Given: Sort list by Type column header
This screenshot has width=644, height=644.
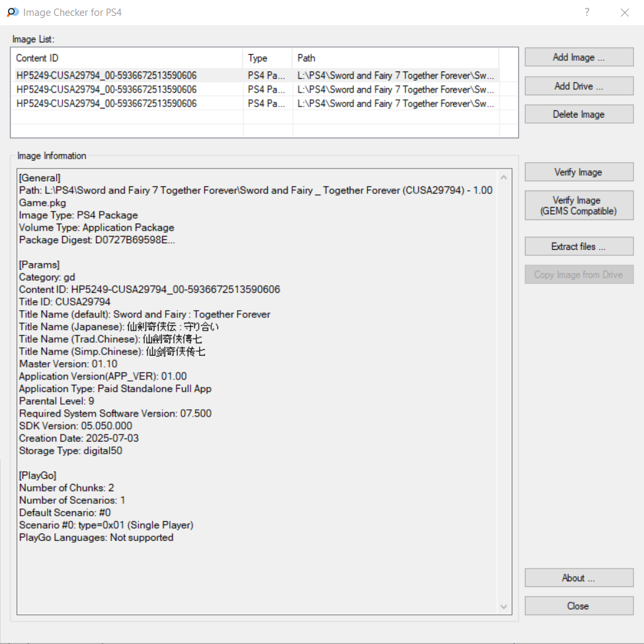Looking at the screenshot, I should [x=267, y=58].
